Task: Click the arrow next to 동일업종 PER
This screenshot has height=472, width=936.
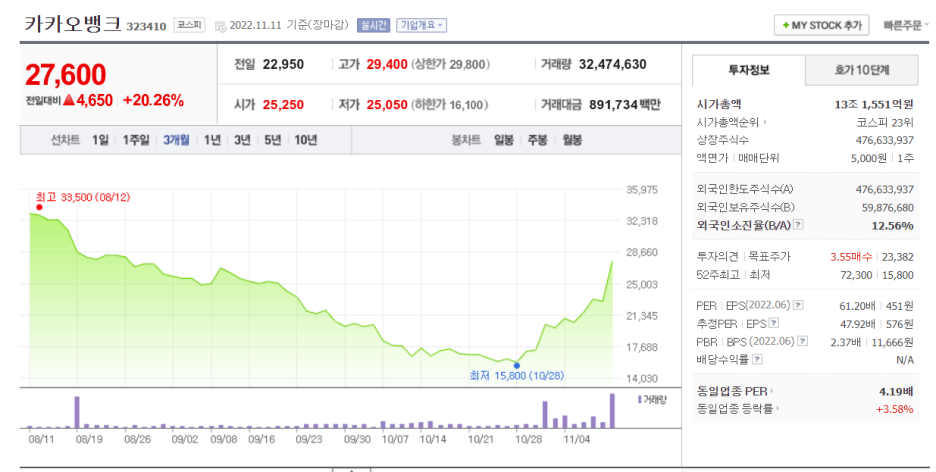Action: [772, 392]
